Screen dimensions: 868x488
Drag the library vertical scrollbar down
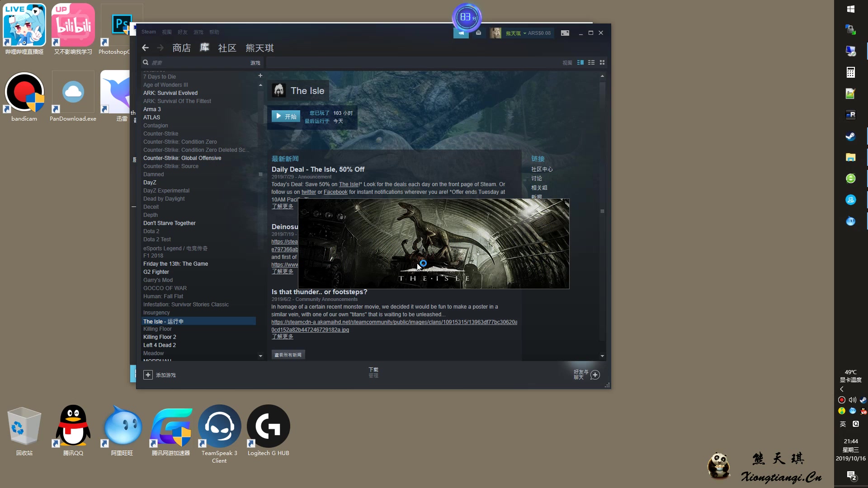click(260, 356)
